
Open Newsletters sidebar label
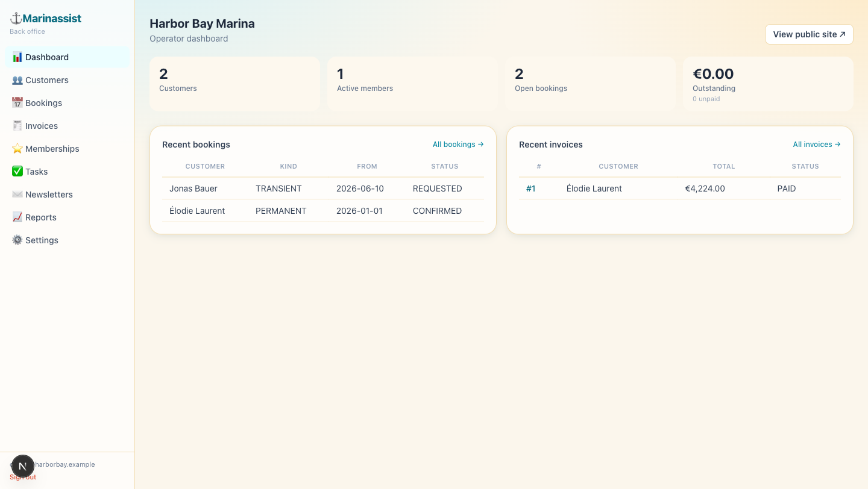(x=49, y=195)
